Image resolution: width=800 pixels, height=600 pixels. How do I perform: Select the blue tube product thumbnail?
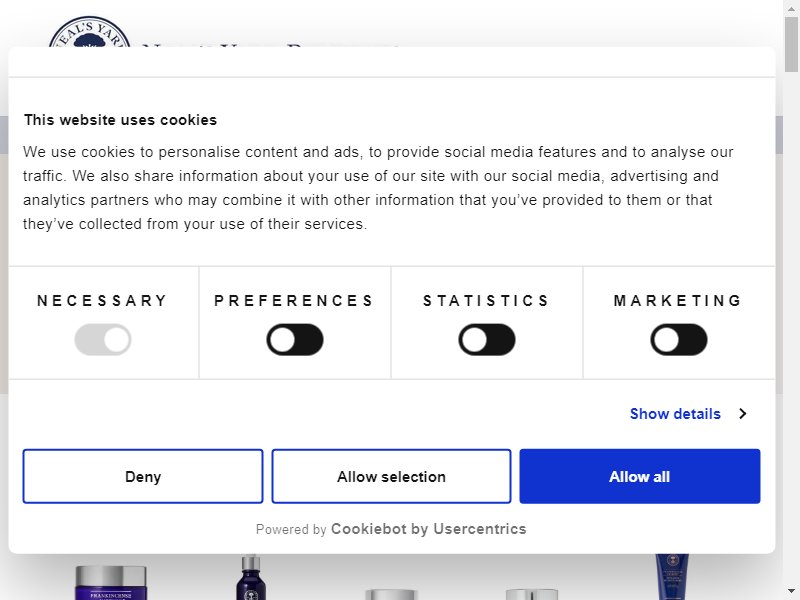click(x=672, y=577)
